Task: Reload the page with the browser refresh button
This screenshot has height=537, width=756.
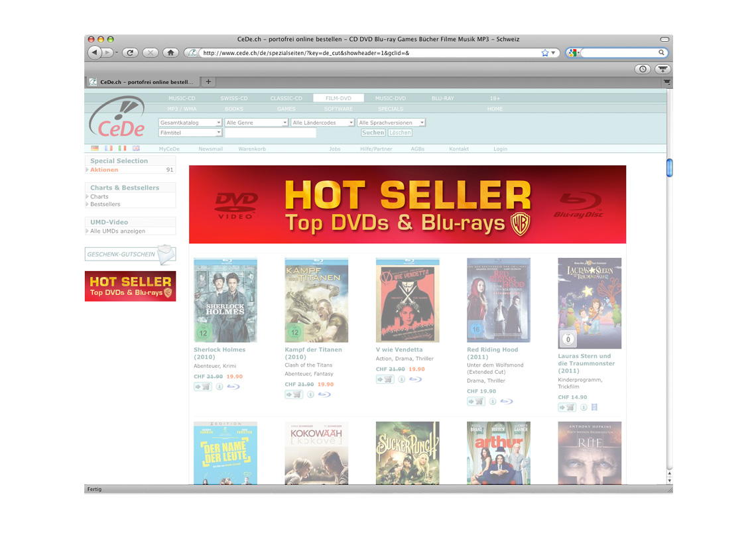Action: pos(130,52)
